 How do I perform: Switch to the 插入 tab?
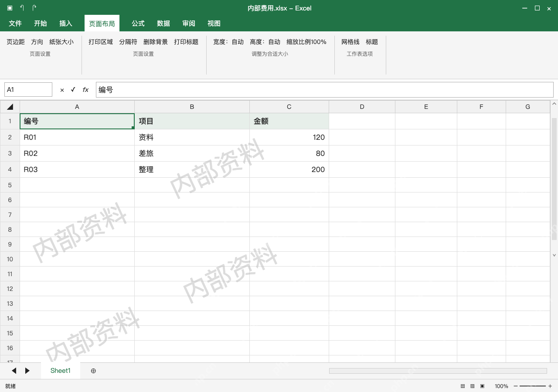[66, 24]
